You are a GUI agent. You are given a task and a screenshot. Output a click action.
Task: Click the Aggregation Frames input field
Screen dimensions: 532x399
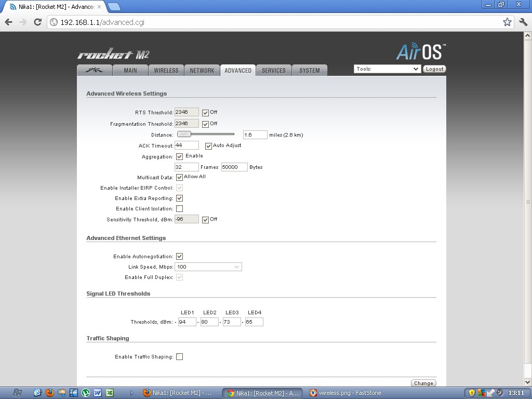click(x=187, y=167)
